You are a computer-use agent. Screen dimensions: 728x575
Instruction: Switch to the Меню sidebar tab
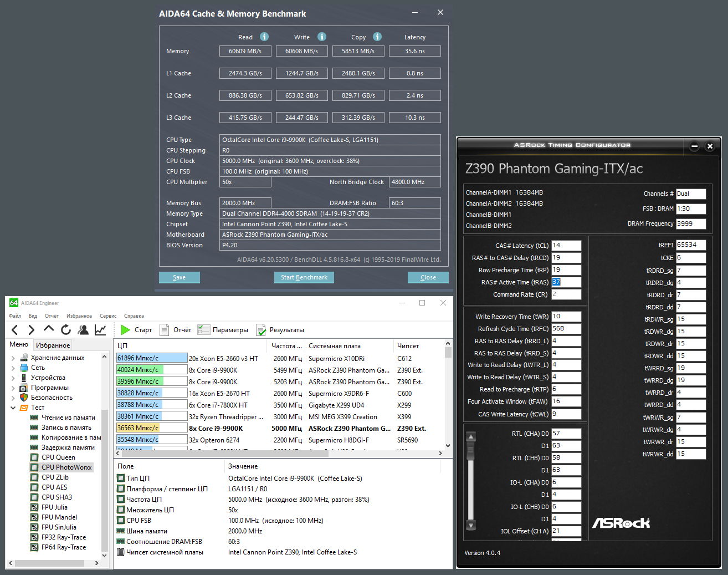pyautogui.click(x=19, y=344)
